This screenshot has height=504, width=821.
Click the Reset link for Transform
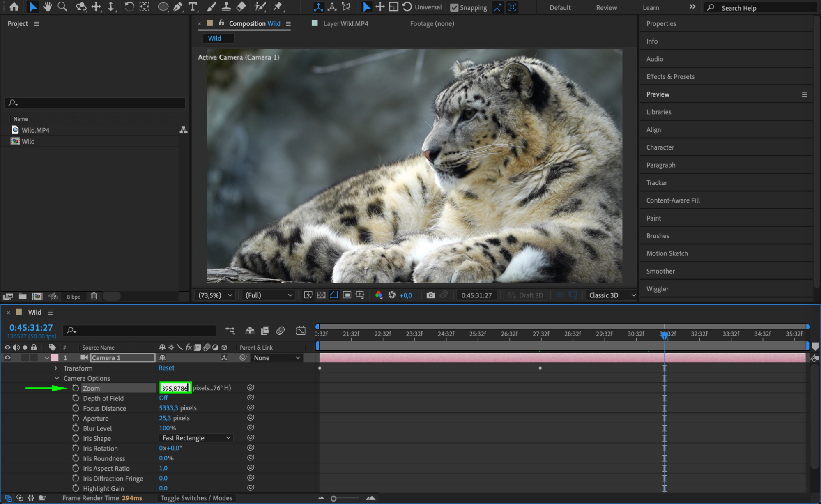[166, 368]
